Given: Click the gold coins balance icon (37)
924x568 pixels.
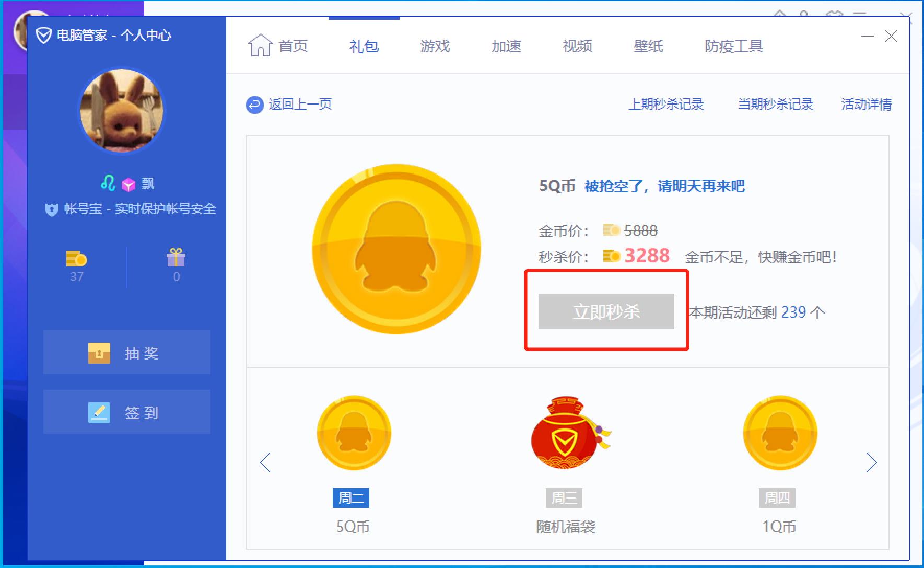Looking at the screenshot, I should [x=76, y=258].
